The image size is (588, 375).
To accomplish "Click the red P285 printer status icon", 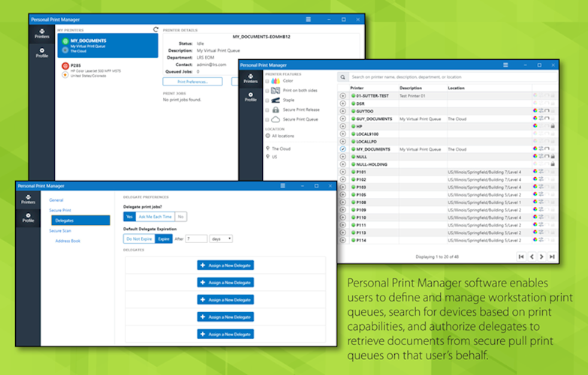I will pyautogui.click(x=65, y=66).
